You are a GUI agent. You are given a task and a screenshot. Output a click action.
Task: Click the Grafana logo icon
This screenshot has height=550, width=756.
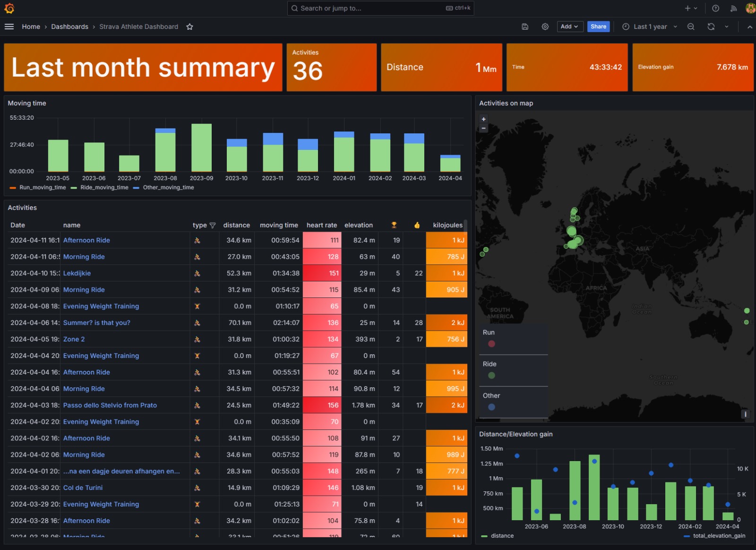tap(9, 8)
